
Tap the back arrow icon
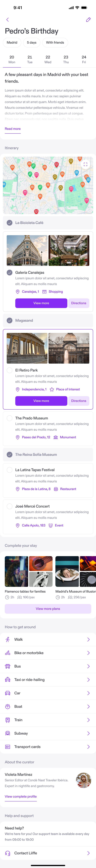point(7,20)
